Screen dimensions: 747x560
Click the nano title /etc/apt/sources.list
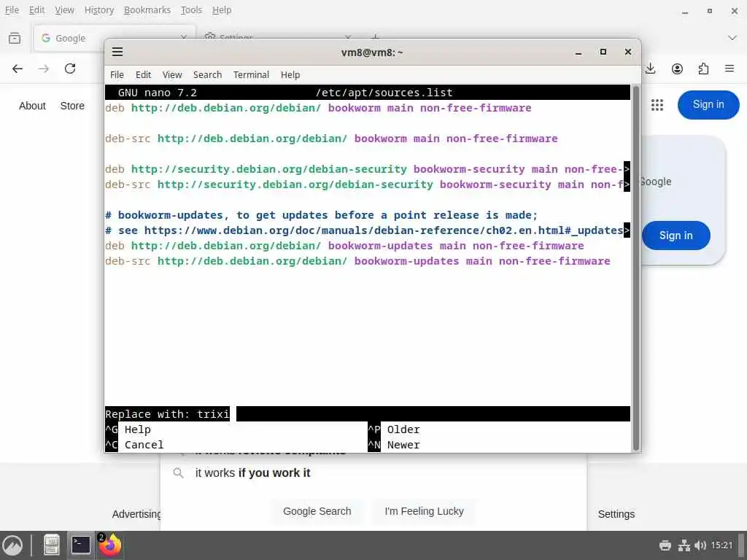[x=384, y=93]
